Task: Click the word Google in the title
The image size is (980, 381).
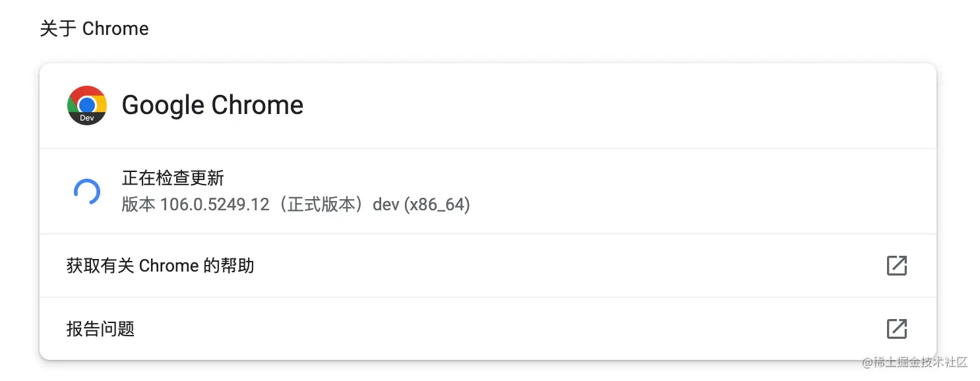Action: tap(163, 105)
